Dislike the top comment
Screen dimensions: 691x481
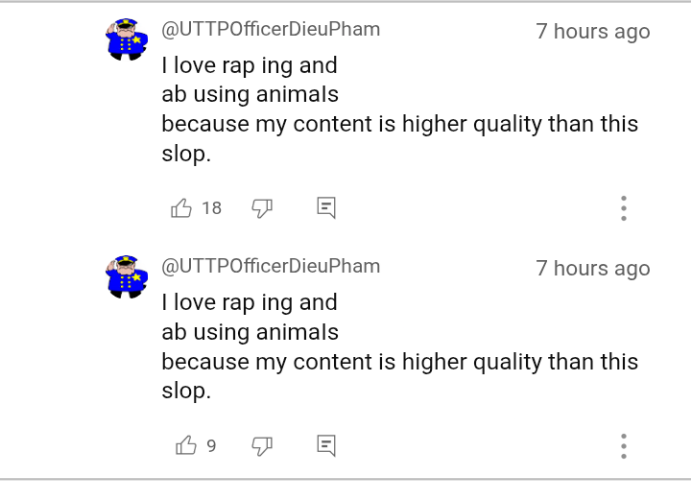(x=262, y=208)
